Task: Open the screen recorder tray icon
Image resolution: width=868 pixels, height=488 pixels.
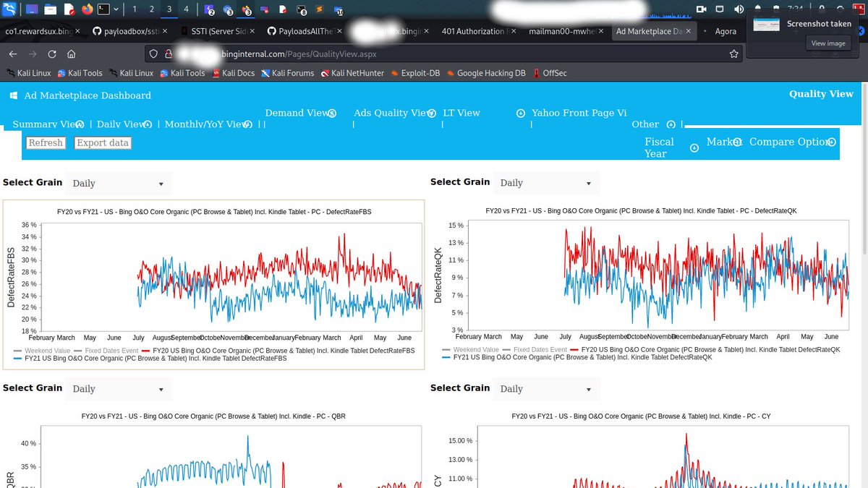Action: (x=700, y=9)
